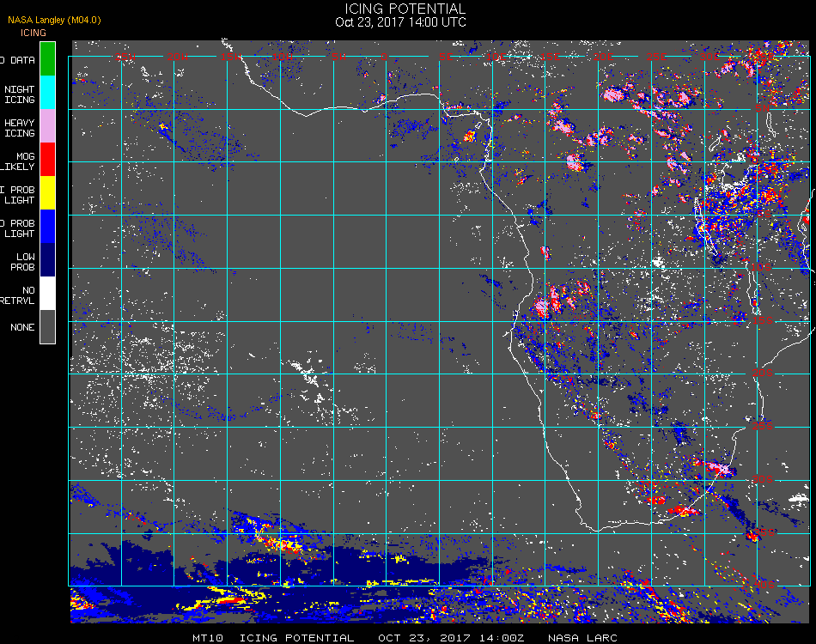This screenshot has height=644, width=816.
Task: Click the 'Oct 23, 2017 14:00 UTC' timestamp
Action: pyautogui.click(x=401, y=22)
